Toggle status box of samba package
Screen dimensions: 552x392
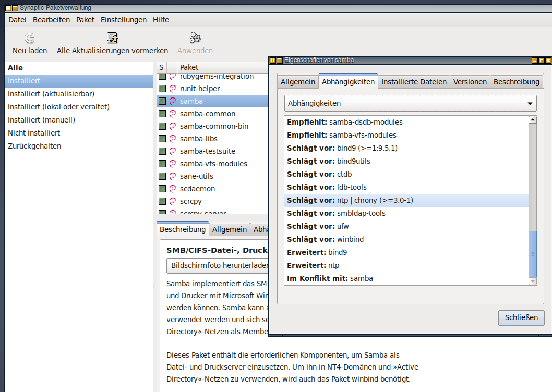pos(162,101)
